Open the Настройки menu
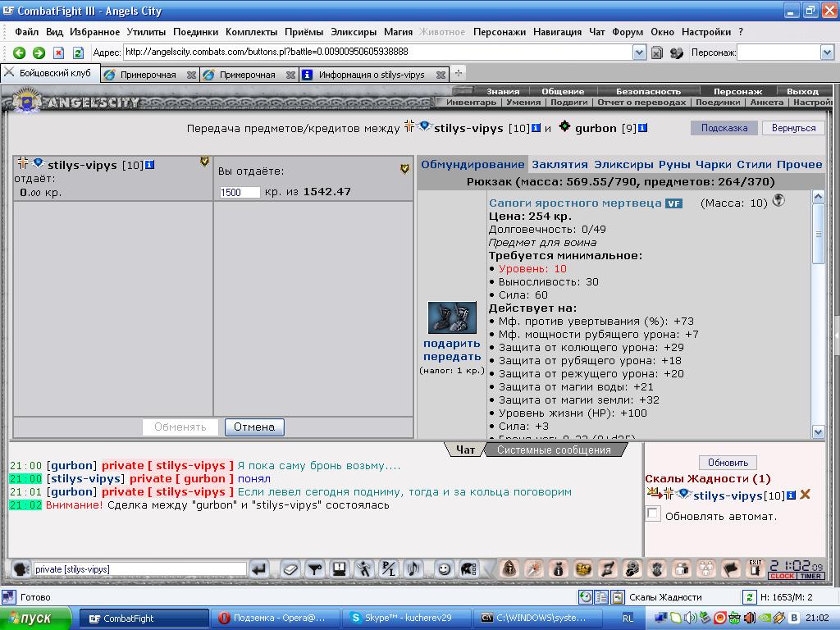 (706, 32)
